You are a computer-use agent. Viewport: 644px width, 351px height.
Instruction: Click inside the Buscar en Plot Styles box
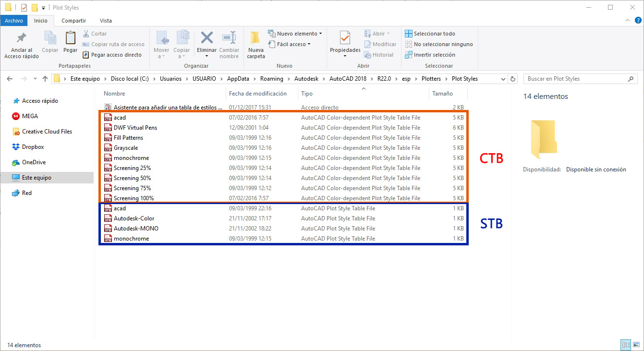[576, 78]
